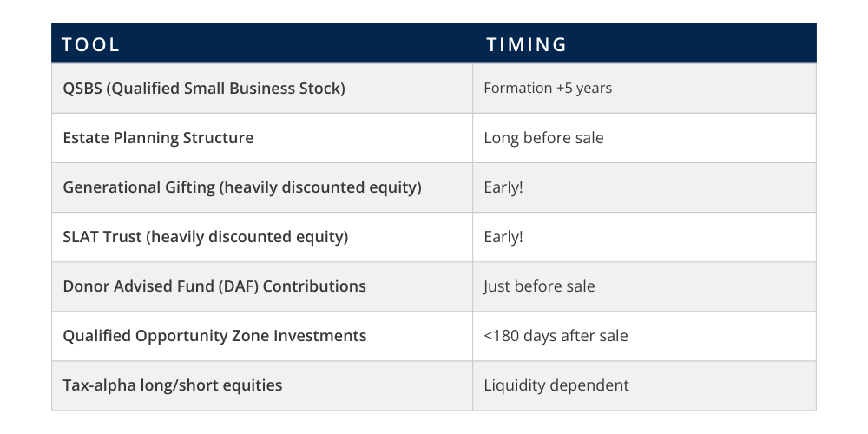
Task: Click Early! next to Generational Gifting
Action: (x=503, y=187)
